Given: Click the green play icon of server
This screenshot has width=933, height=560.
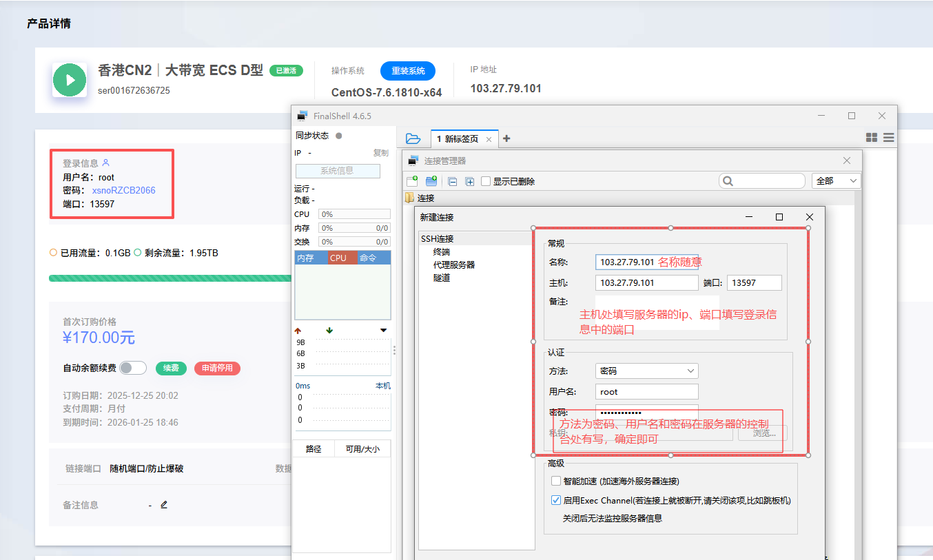Looking at the screenshot, I should (x=70, y=80).
